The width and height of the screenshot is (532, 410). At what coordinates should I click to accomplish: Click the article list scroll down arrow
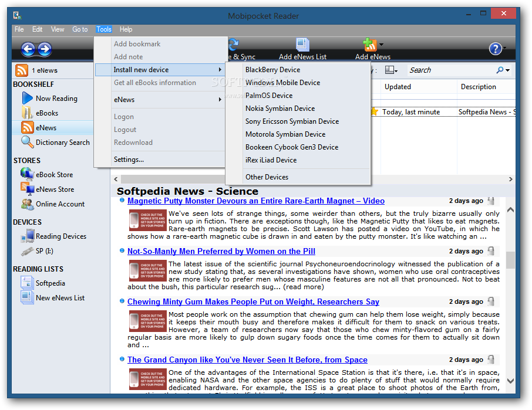(x=510, y=381)
